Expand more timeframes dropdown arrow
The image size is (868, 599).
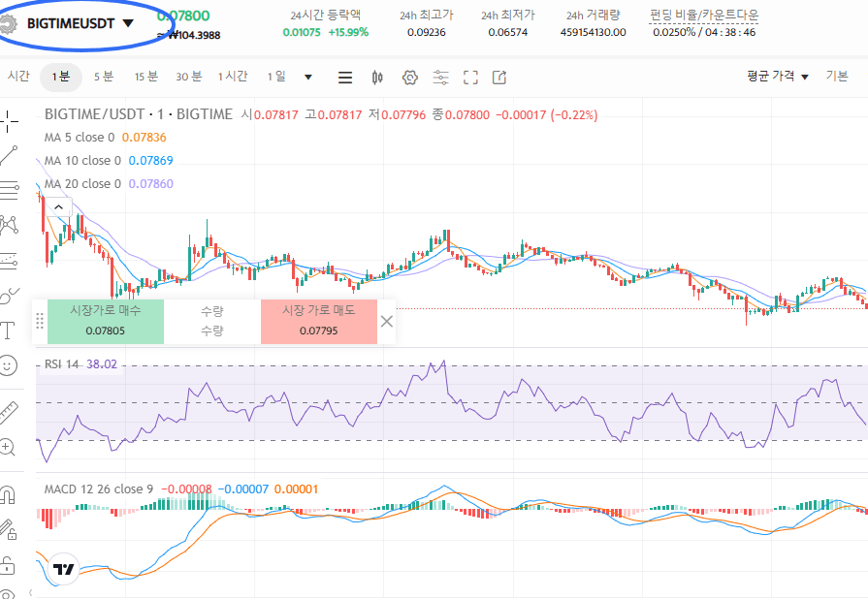pos(308,78)
